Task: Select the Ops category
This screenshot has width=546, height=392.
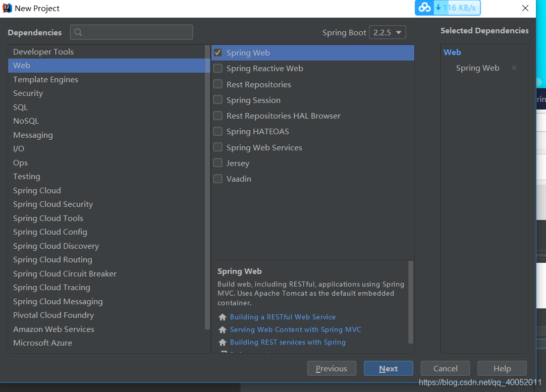Action: click(x=106, y=162)
